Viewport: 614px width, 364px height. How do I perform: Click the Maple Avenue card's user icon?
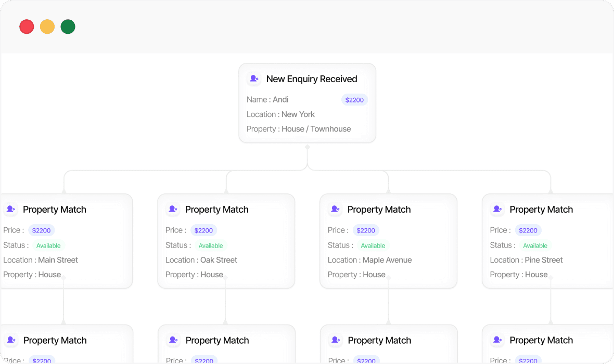335,210
